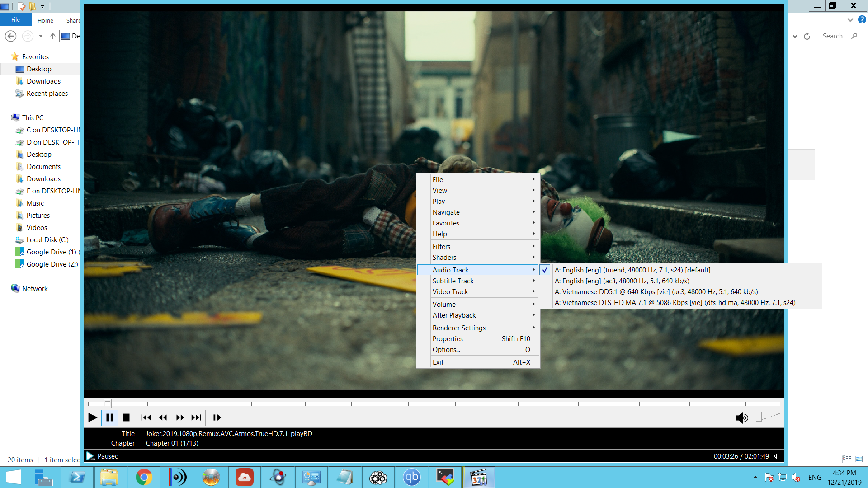Select This PC in navigation pane
868x488 pixels.
pos(33,118)
